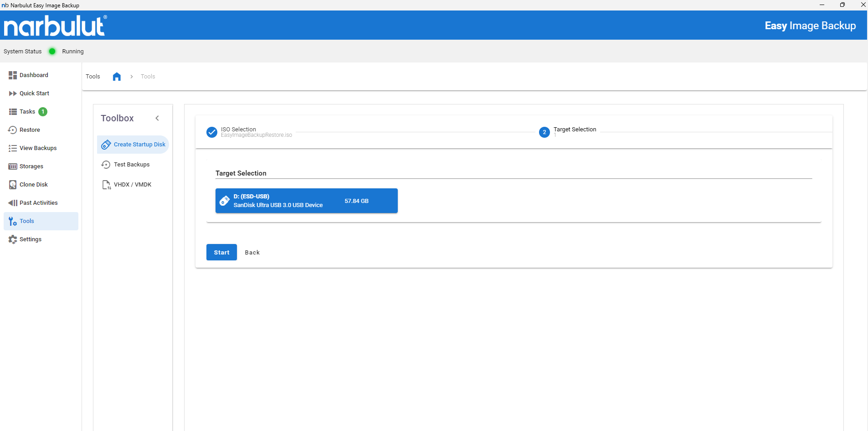Click the Storages icon in sidebar
The width and height of the screenshot is (868, 431).
13,166
